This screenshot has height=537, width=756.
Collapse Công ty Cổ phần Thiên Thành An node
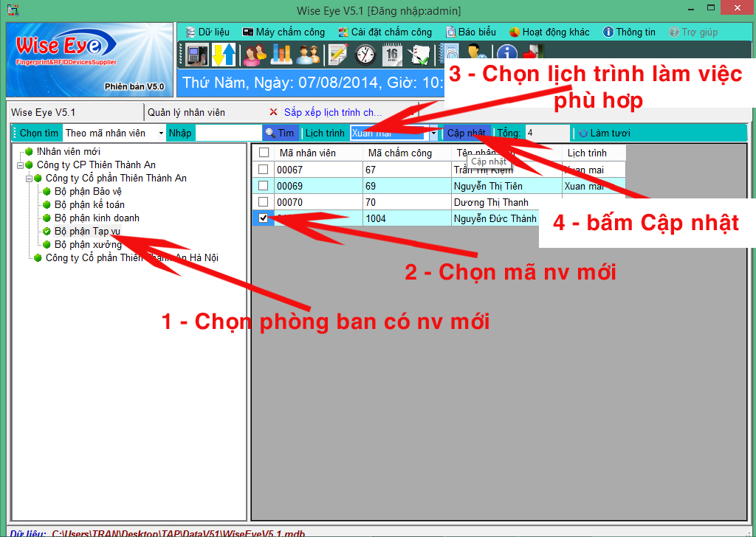[29, 179]
